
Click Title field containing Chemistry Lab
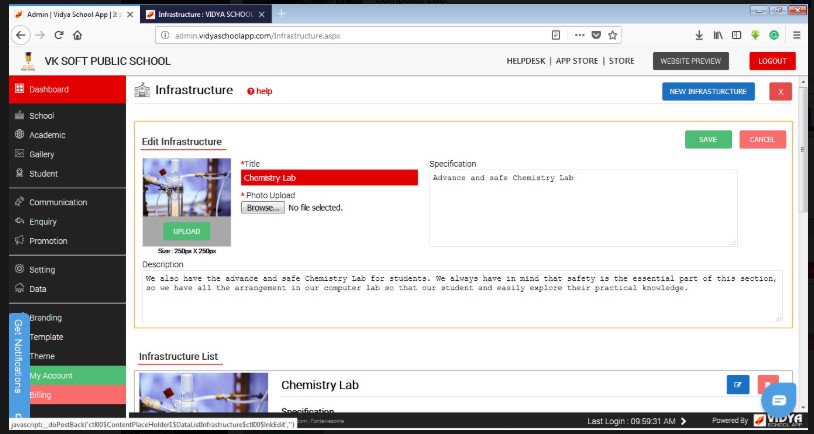(x=329, y=178)
